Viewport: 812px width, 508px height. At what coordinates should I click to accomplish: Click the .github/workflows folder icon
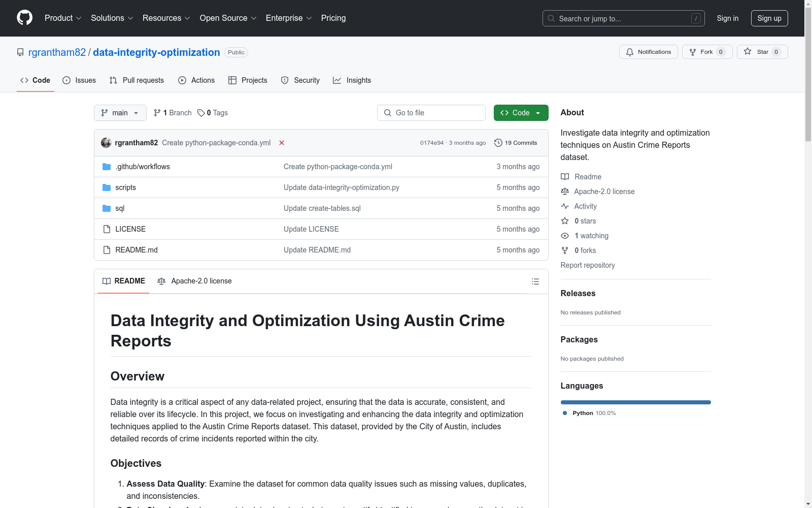107,167
